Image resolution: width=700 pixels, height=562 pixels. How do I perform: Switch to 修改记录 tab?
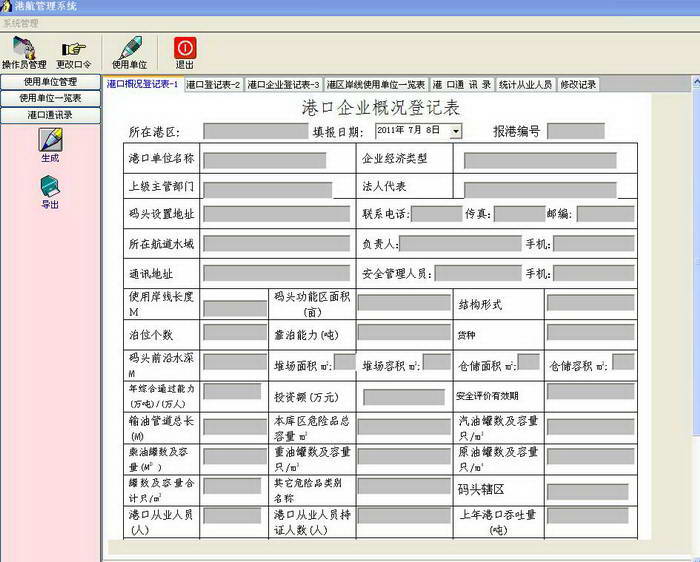[x=578, y=84]
